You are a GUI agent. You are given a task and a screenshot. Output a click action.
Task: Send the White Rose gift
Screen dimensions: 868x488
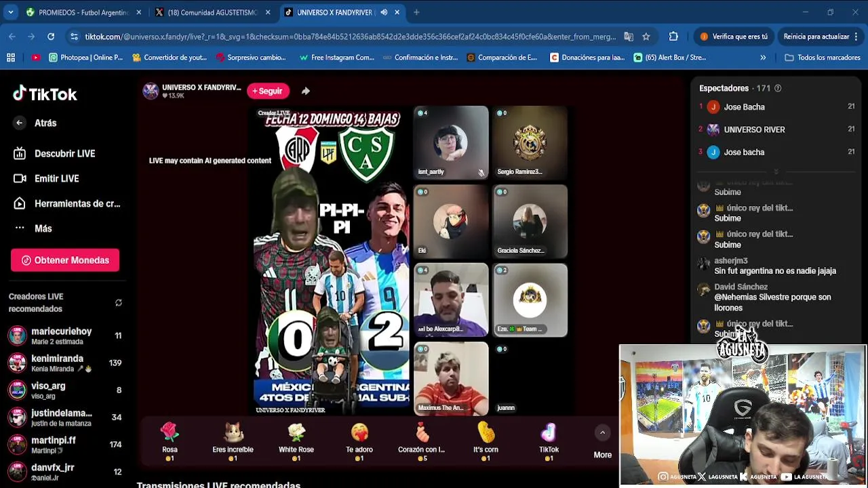(x=296, y=442)
